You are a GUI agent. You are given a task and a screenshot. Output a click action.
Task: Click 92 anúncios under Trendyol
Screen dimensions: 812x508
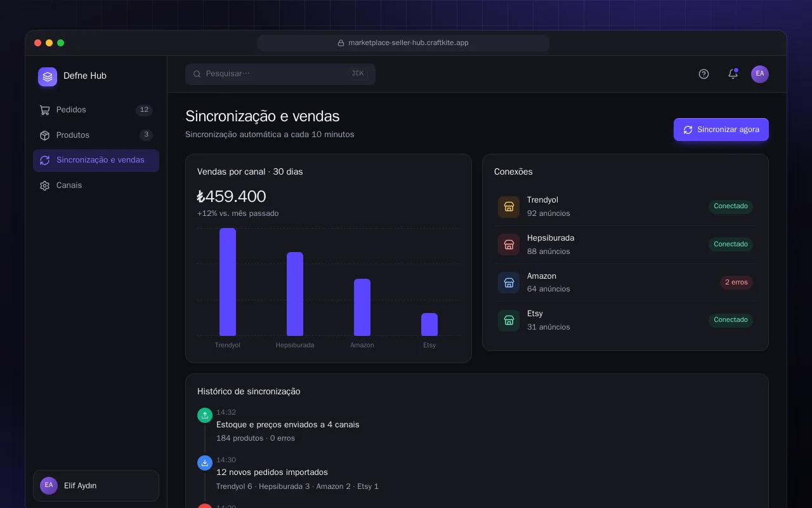point(549,213)
